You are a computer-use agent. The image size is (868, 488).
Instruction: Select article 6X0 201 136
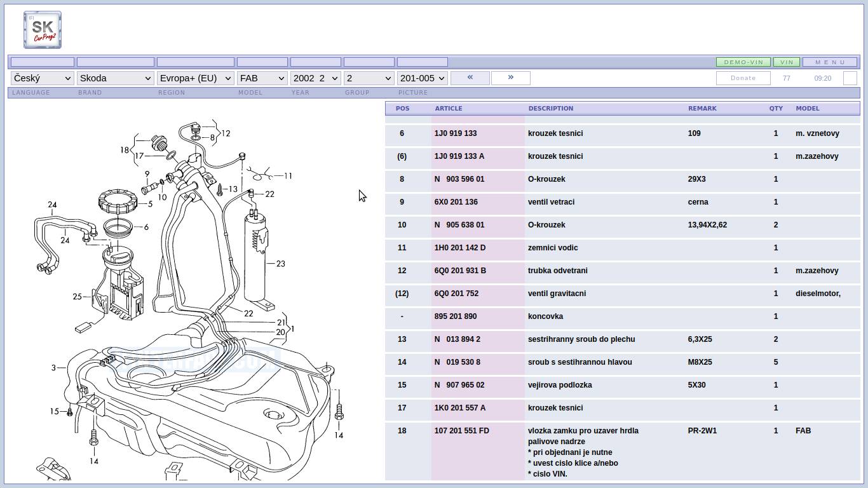coord(456,202)
